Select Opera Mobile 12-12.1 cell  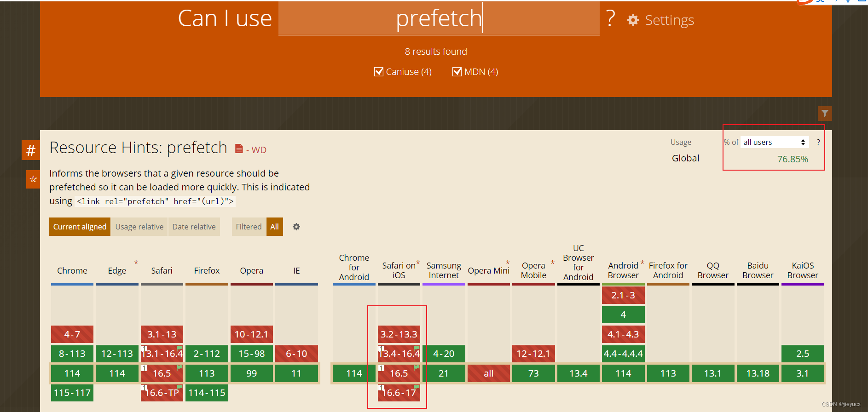click(x=533, y=354)
